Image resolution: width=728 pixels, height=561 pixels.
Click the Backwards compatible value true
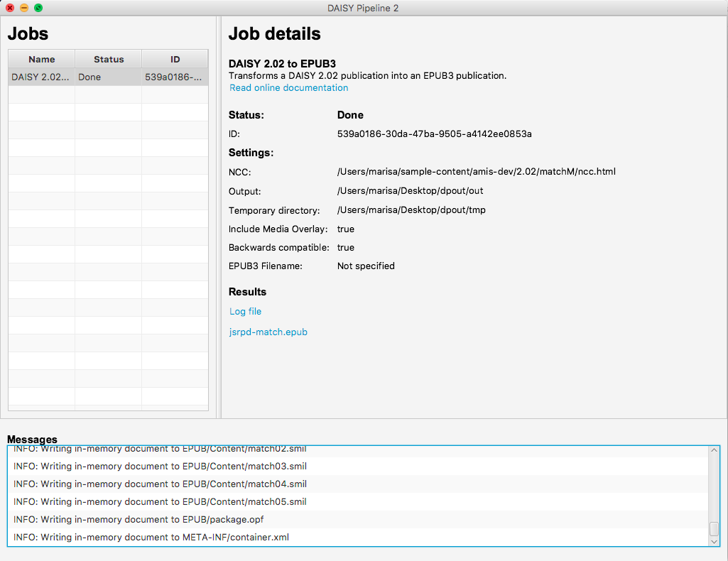[345, 247]
